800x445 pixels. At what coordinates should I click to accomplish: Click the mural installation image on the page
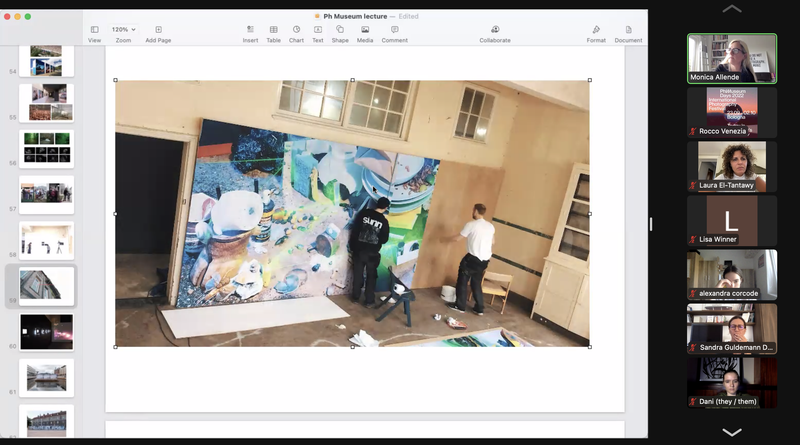pyautogui.click(x=352, y=213)
